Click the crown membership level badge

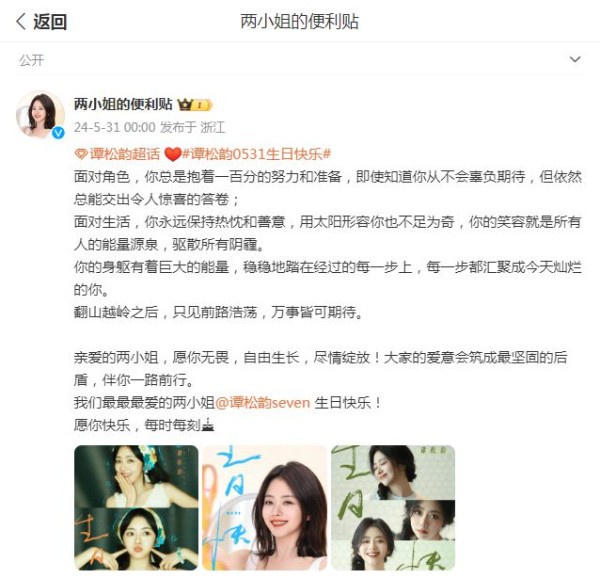coord(194,105)
